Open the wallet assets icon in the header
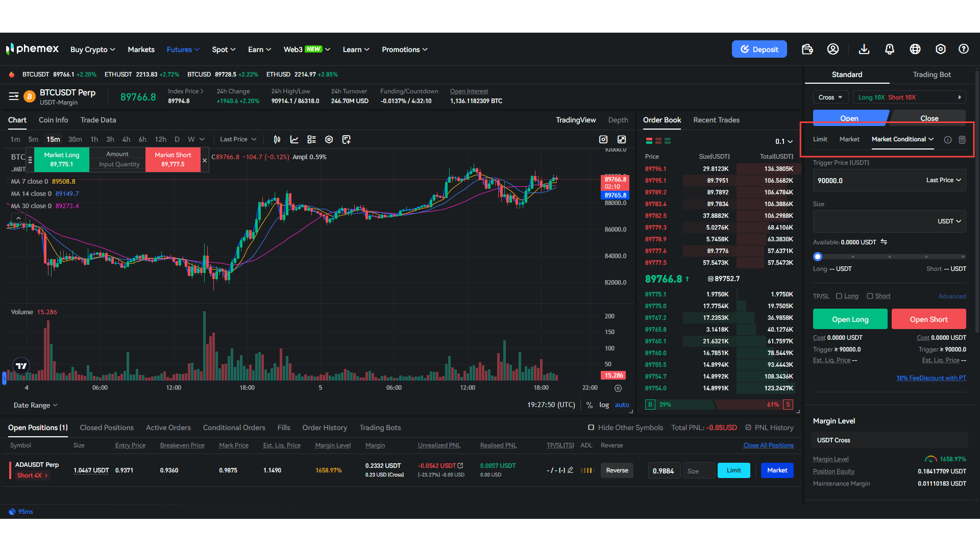The image size is (980, 551). (807, 49)
